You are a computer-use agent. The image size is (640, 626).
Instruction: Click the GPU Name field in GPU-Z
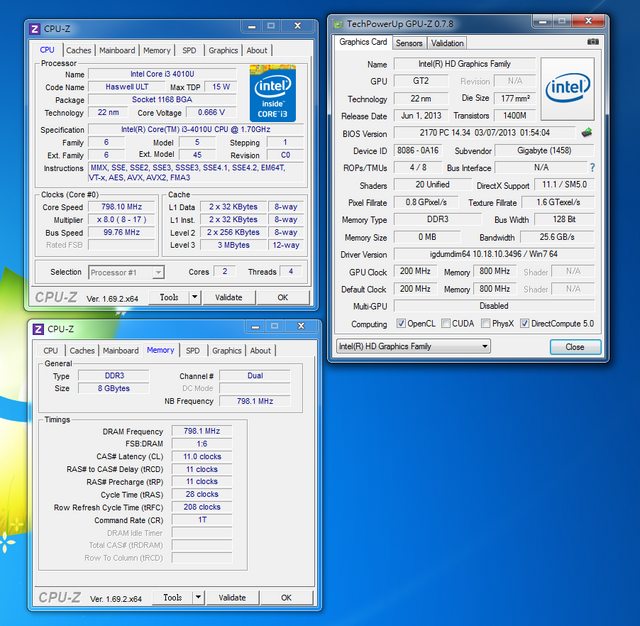[464, 64]
